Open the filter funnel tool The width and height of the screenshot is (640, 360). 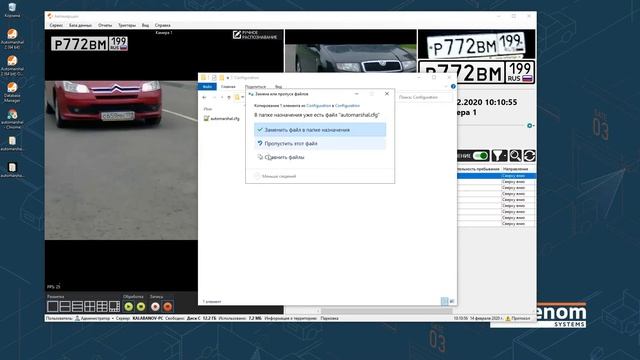coord(499,156)
